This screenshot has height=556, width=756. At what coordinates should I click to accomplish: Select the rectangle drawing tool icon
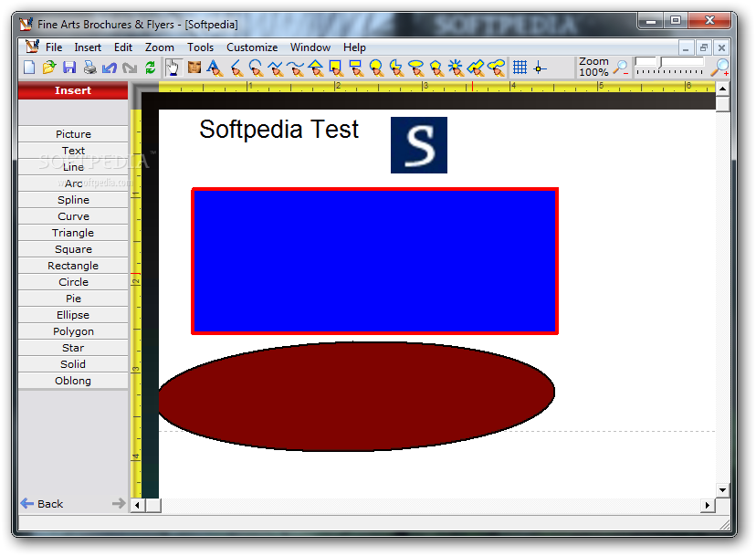(356, 68)
